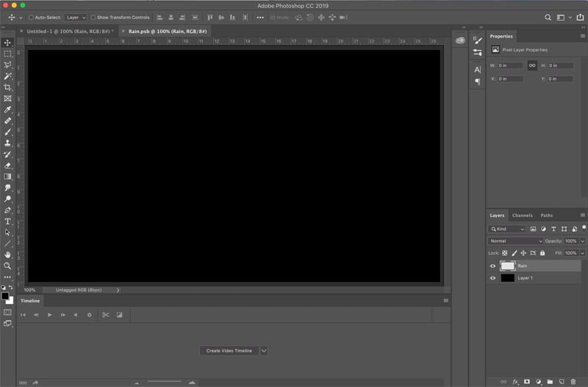The image size is (588, 387).
Task: Open the Character panel icon
Action: coord(477,69)
